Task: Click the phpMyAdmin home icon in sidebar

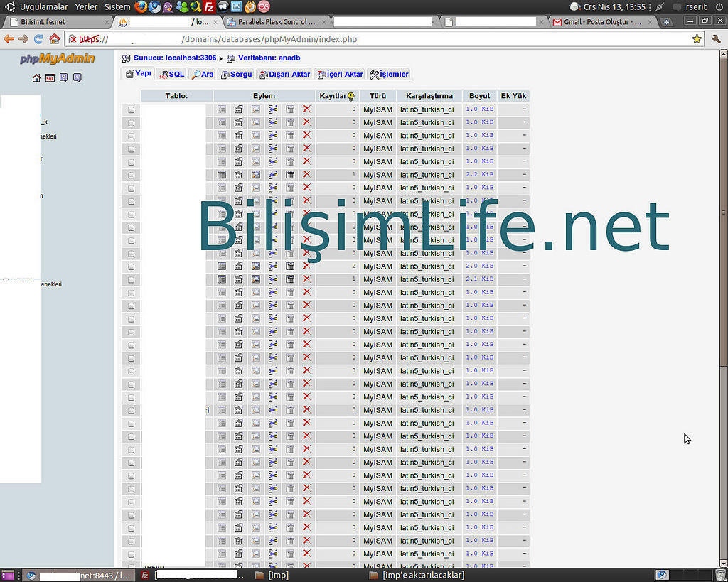Action: tap(36, 78)
